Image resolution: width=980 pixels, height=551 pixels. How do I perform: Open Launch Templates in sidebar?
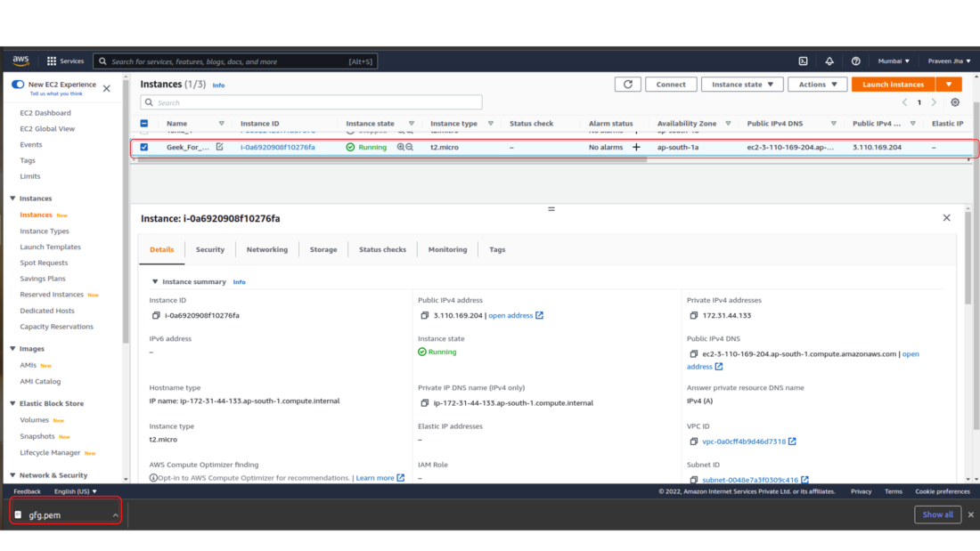pos(50,247)
